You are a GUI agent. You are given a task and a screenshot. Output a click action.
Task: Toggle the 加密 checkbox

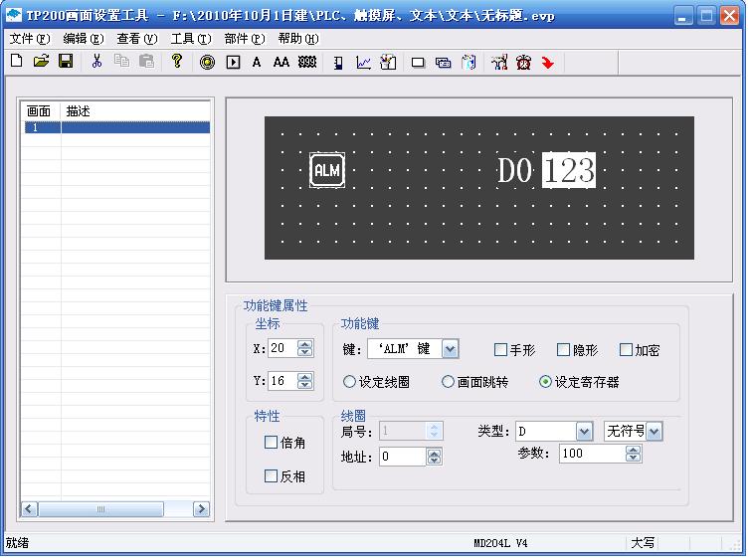[626, 349]
